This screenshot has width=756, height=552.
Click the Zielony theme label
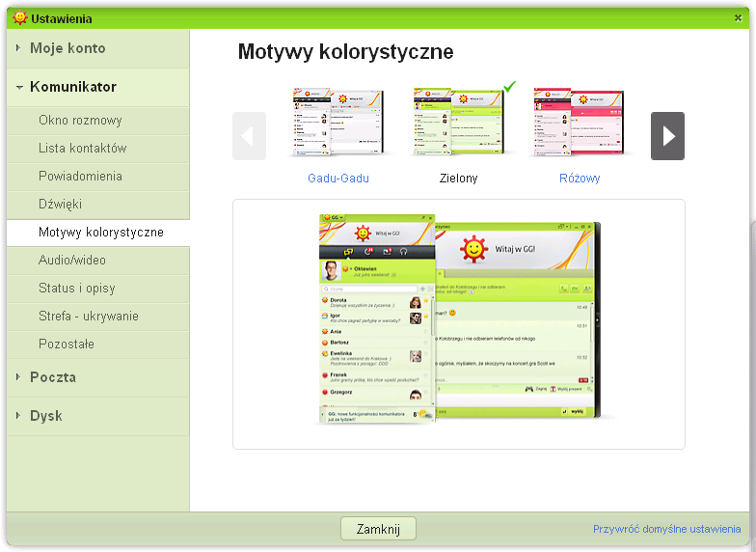click(458, 178)
